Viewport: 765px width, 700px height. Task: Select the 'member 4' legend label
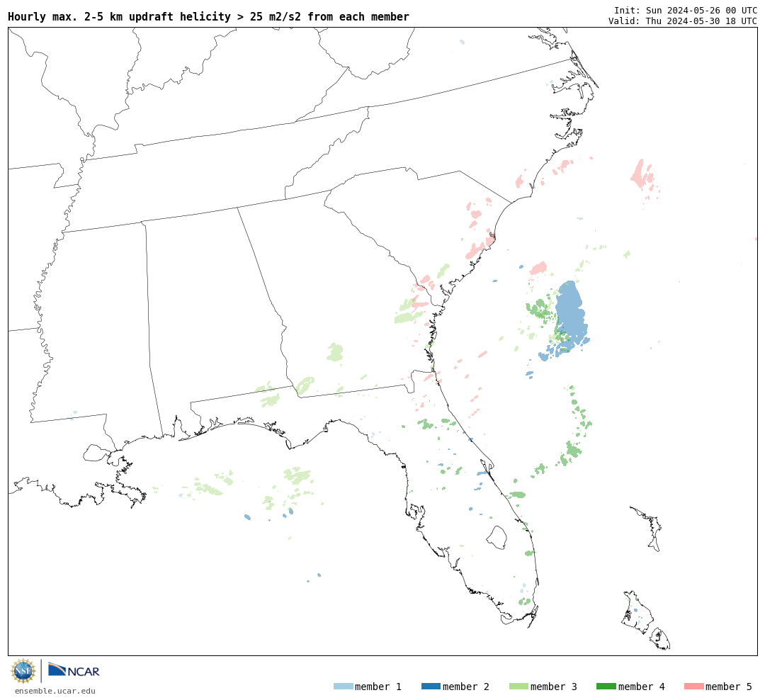(642, 687)
